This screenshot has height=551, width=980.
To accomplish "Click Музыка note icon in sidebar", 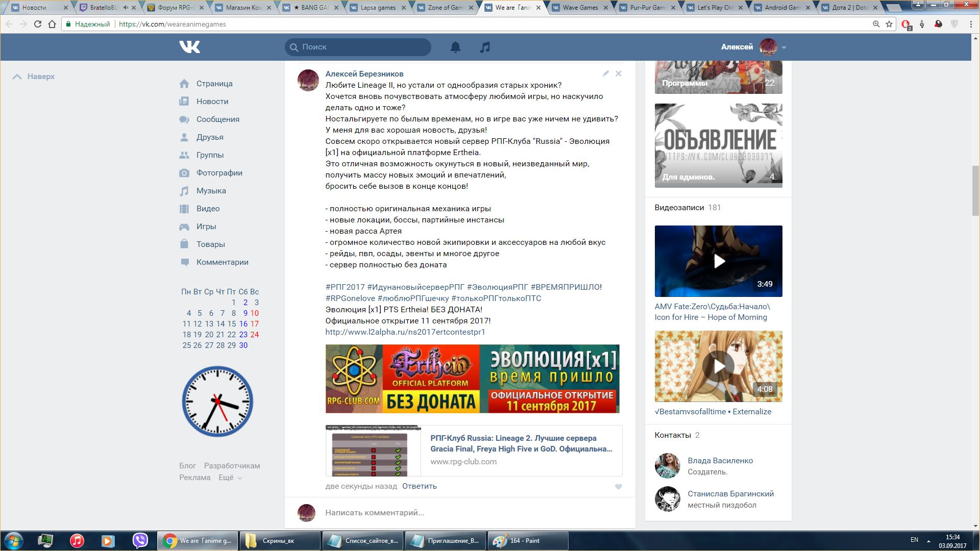I will 184,191.
